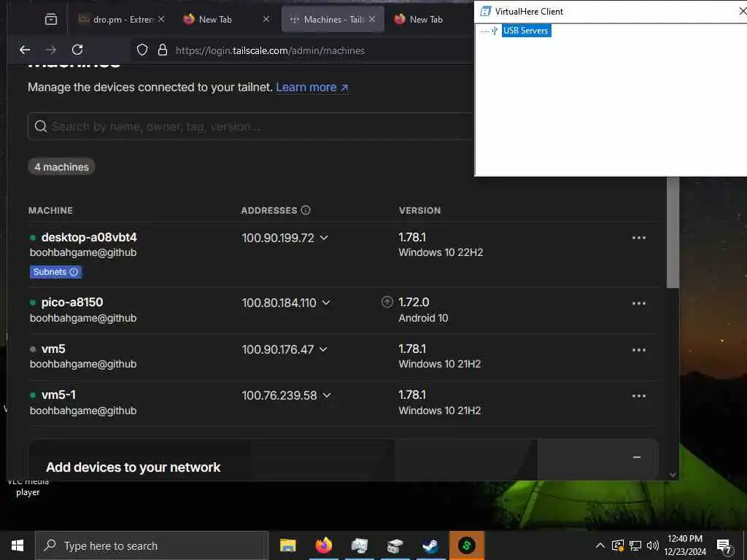The height and width of the screenshot is (560, 747).
Task: Close the Machines Tailscale tab
Action: click(372, 19)
